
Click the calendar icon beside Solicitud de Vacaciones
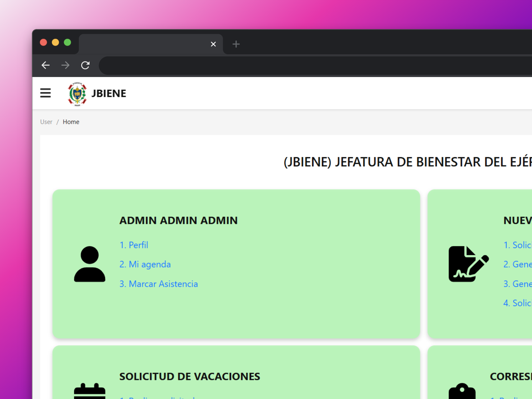pos(89,391)
